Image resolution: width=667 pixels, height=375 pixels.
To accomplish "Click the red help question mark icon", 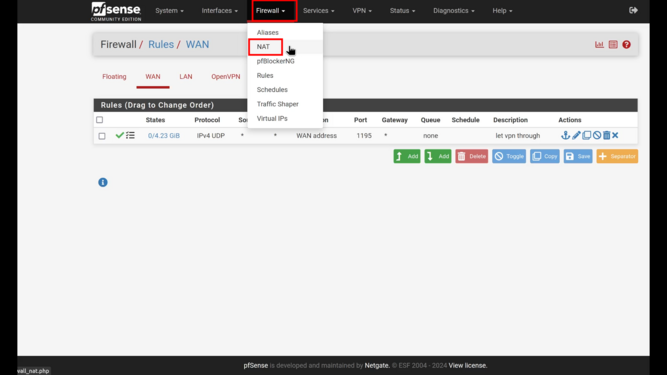I will (x=626, y=44).
